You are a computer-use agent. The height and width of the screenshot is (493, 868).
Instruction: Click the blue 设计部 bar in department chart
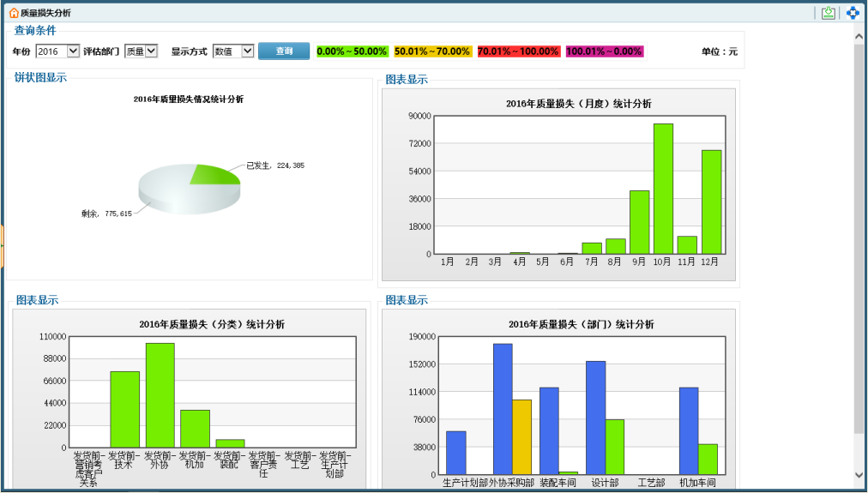[x=595, y=418]
